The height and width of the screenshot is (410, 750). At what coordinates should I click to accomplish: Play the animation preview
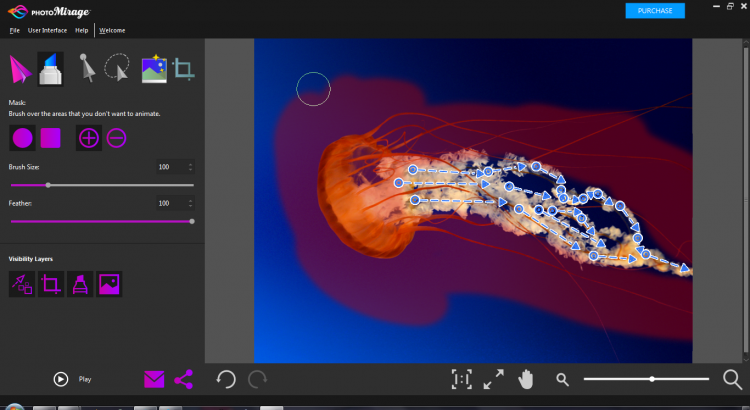click(61, 379)
